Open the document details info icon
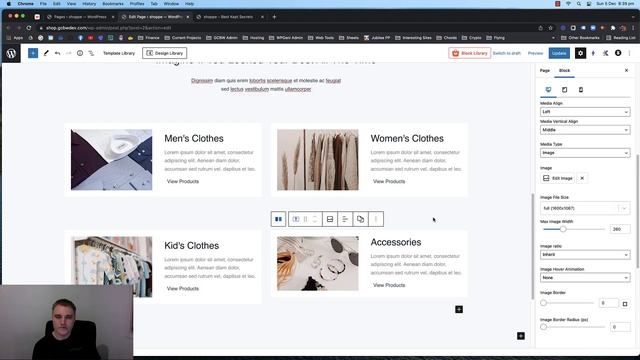Viewport: 640px width, 360px height. point(80,53)
